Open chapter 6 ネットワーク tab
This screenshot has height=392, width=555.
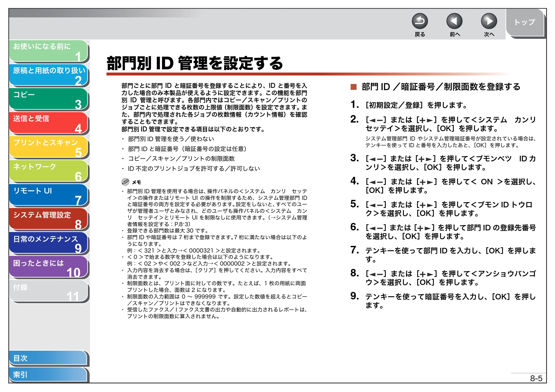tap(49, 171)
